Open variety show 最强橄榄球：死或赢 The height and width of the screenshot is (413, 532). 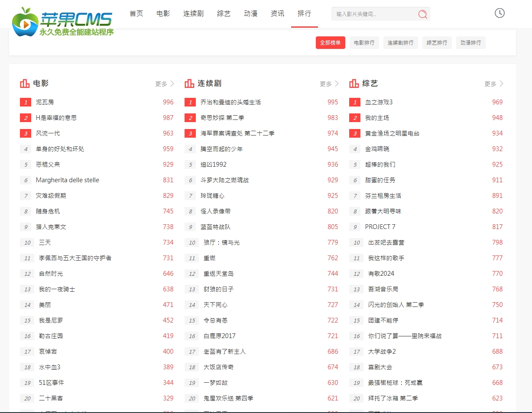pos(396,383)
